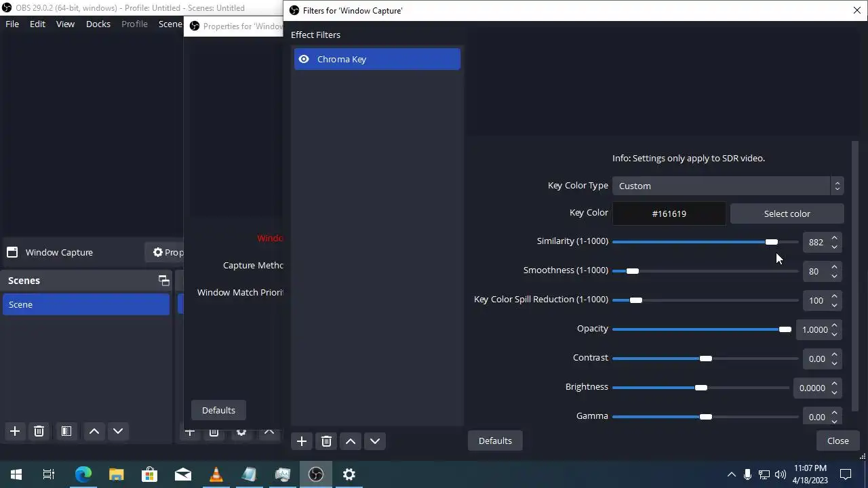Open Mail app from taskbar
Screen dimensions: 868x488
182,474
